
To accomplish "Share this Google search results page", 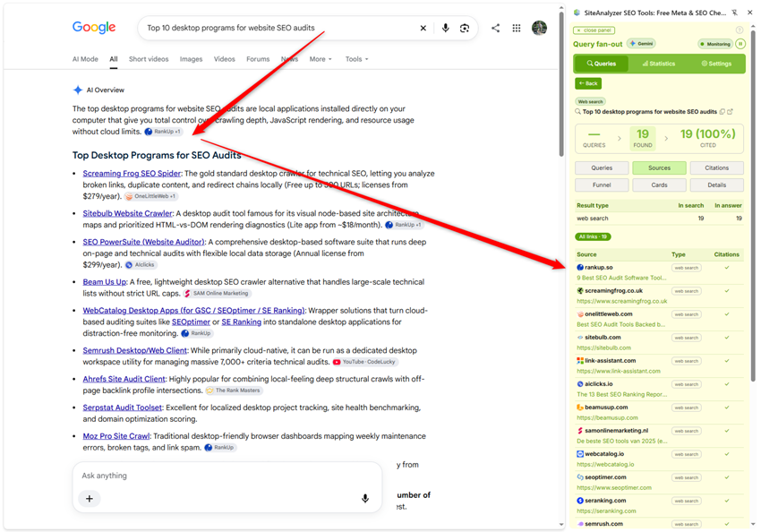I will click(x=495, y=28).
